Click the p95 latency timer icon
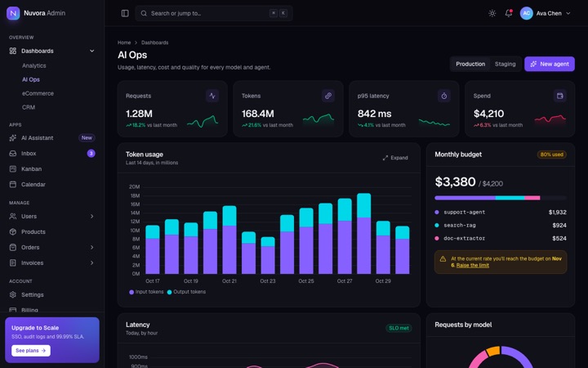The image size is (588, 368). coord(444,96)
